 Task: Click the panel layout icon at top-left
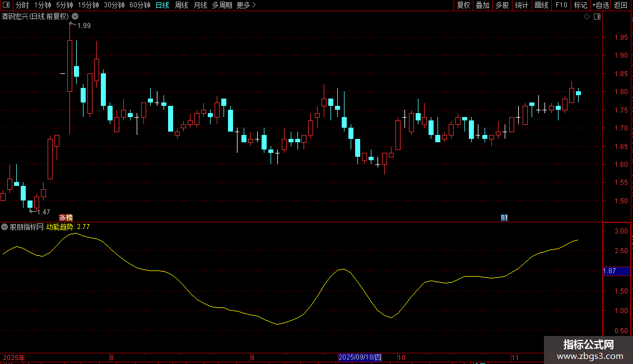[6, 5]
